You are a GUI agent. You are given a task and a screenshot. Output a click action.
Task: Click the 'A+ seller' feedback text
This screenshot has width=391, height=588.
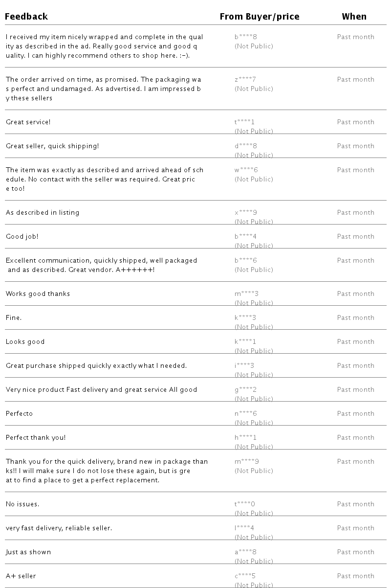[21, 576]
